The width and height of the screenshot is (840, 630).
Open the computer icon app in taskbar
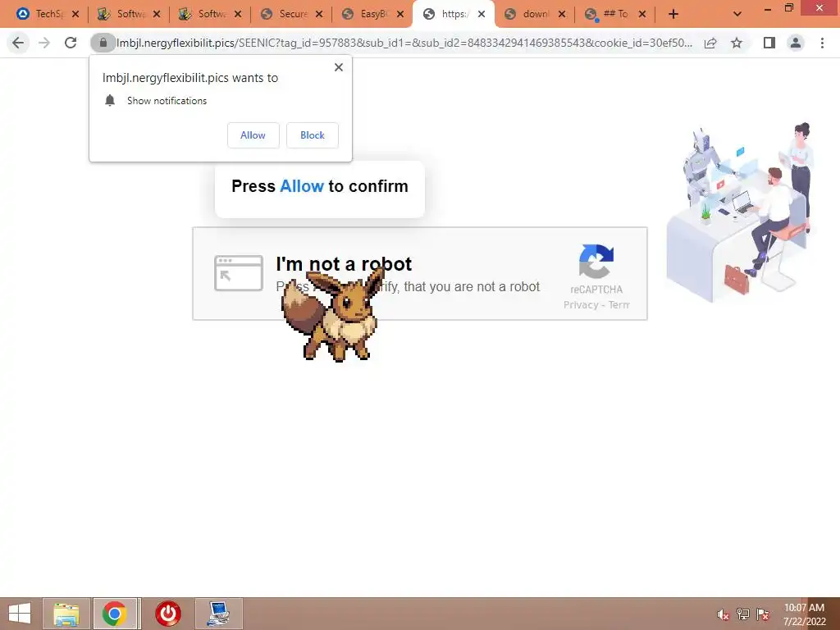click(x=218, y=614)
